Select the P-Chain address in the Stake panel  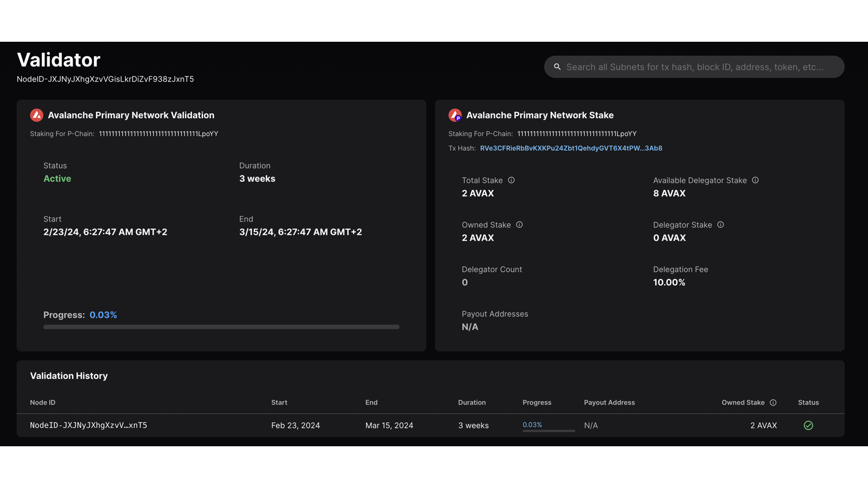tap(577, 134)
